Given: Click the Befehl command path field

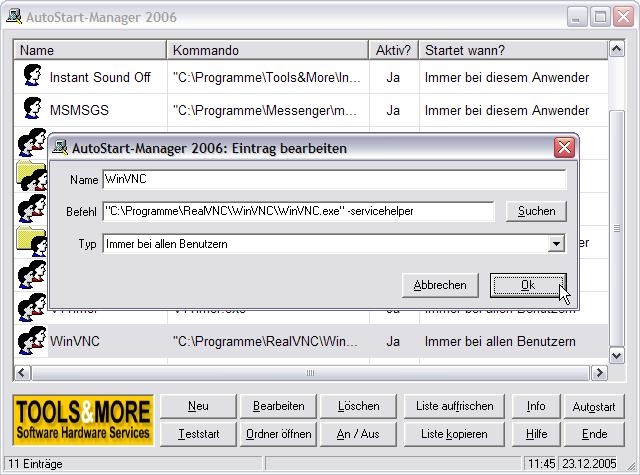Looking at the screenshot, I should (298, 211).
